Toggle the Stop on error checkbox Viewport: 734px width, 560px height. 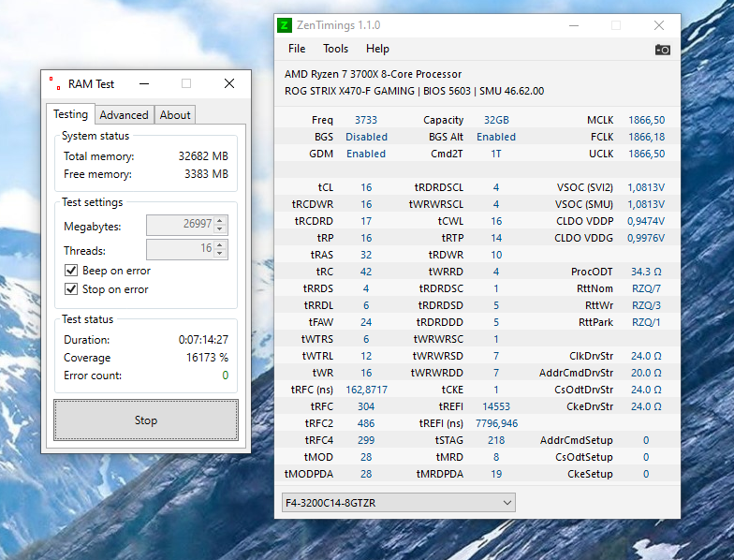pos(71,288)
